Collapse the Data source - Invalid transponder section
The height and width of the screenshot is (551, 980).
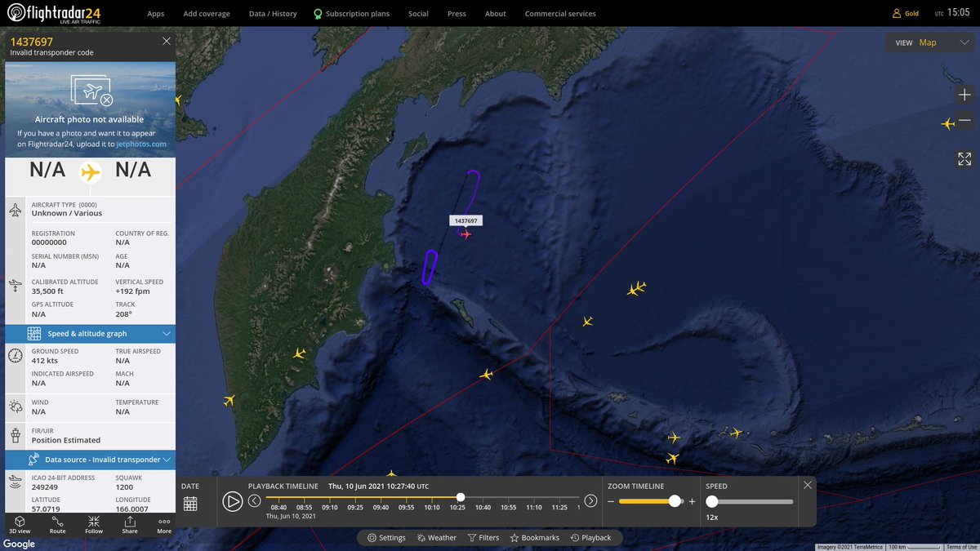point(167,460)
